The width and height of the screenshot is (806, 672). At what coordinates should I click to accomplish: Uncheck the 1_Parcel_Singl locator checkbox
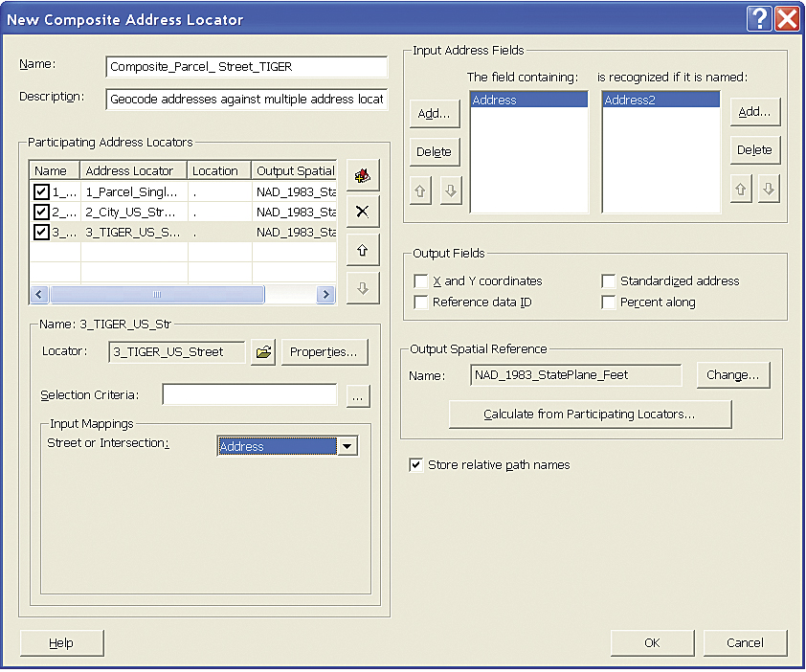coord(41,191)
